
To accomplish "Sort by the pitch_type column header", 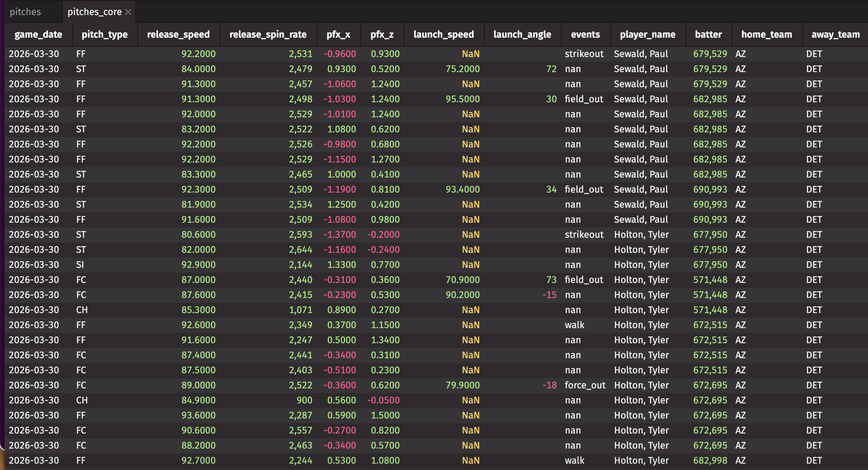I will [104, 34].
